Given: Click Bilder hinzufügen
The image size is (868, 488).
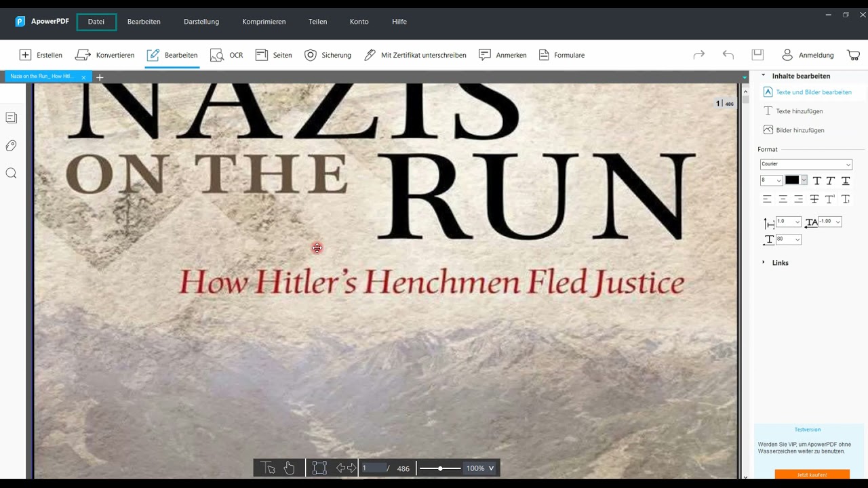Looking at the screenshot, I should point(794,130).
